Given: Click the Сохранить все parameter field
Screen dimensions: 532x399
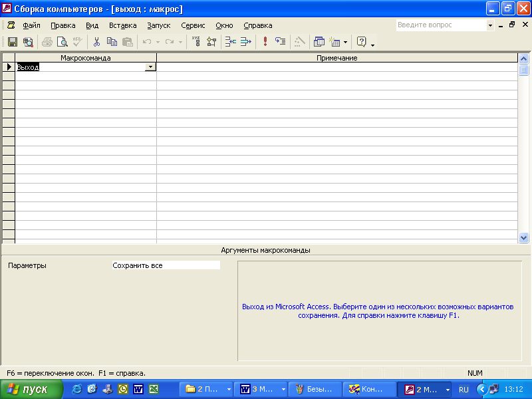Looking at the screenshot, I should [x=166, y=265].
